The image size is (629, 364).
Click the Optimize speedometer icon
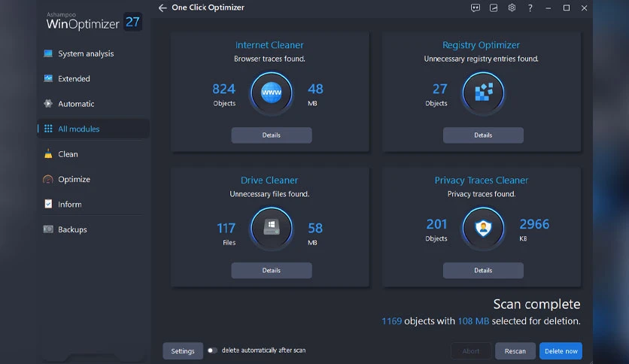coord(48,179)
